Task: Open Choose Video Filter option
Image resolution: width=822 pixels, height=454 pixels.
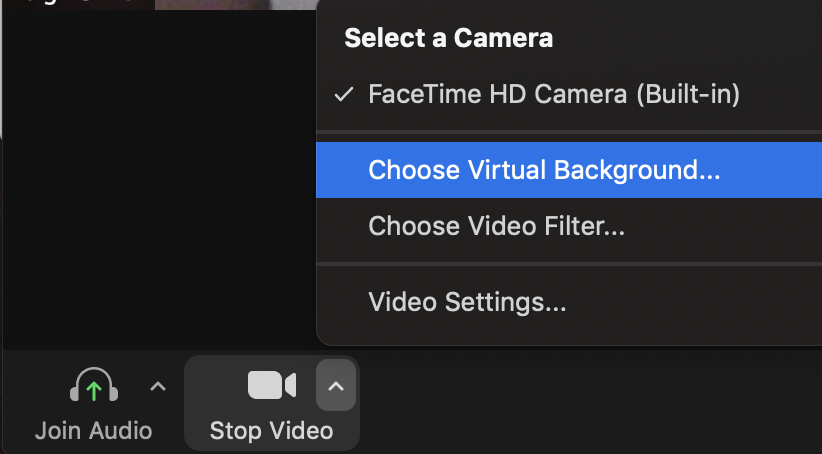Action: [569, 226]
